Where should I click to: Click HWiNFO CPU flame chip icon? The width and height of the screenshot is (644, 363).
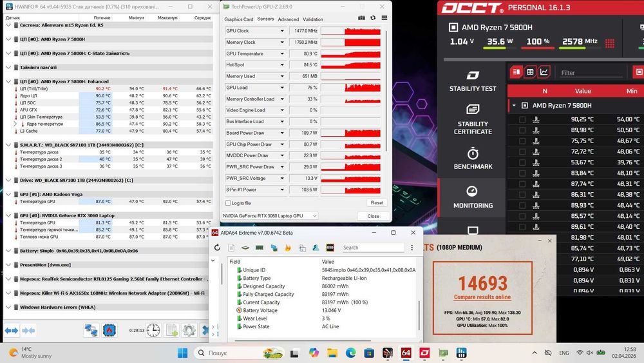[109, 330]
